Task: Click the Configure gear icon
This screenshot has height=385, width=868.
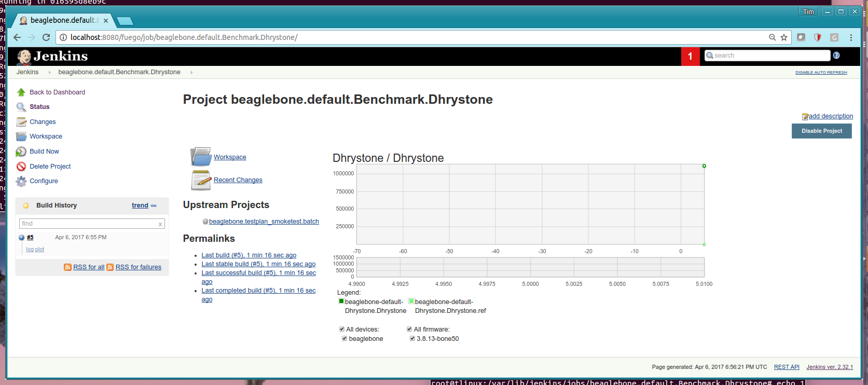Action: point(21,181)
